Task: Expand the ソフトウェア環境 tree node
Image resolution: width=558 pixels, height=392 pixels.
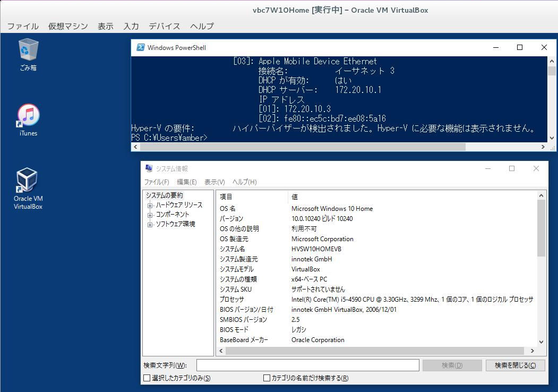Action: click(x=150, y=225)
